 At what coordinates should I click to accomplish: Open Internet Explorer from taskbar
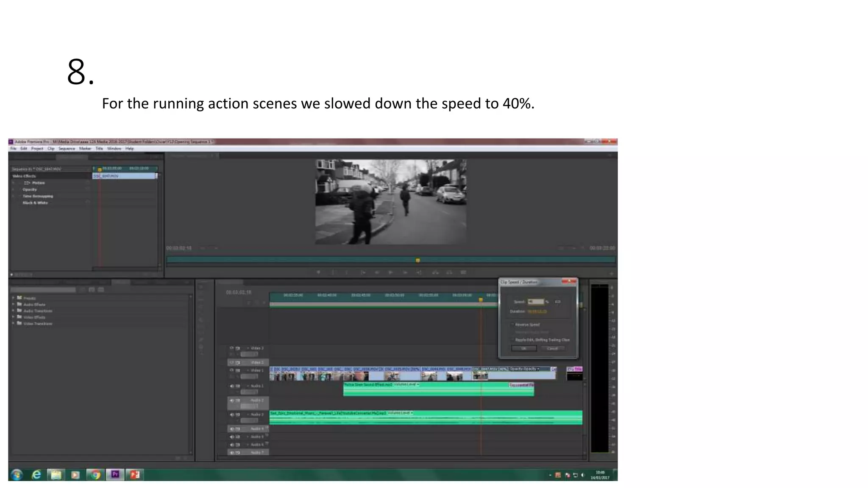coord(37,475)
